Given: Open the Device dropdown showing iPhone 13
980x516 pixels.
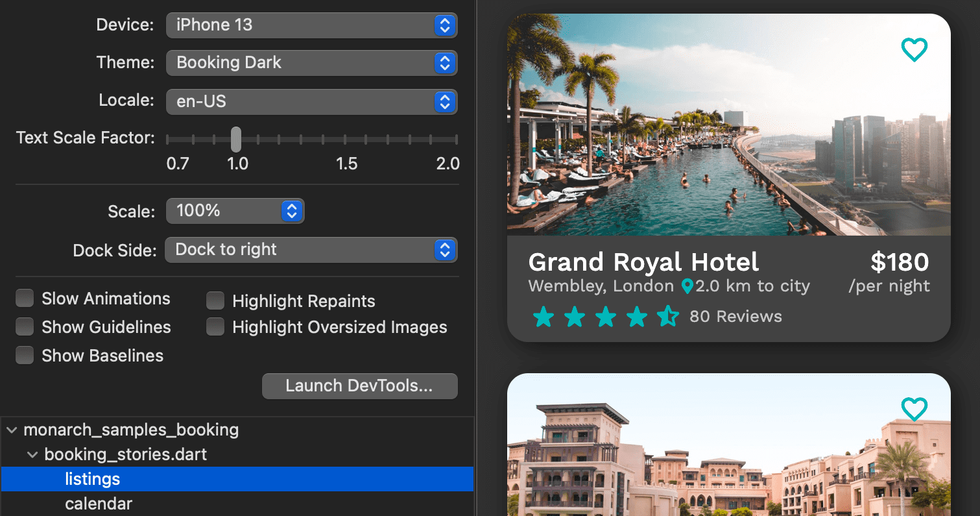Looking at the screenshot, I should coord(311,25).
